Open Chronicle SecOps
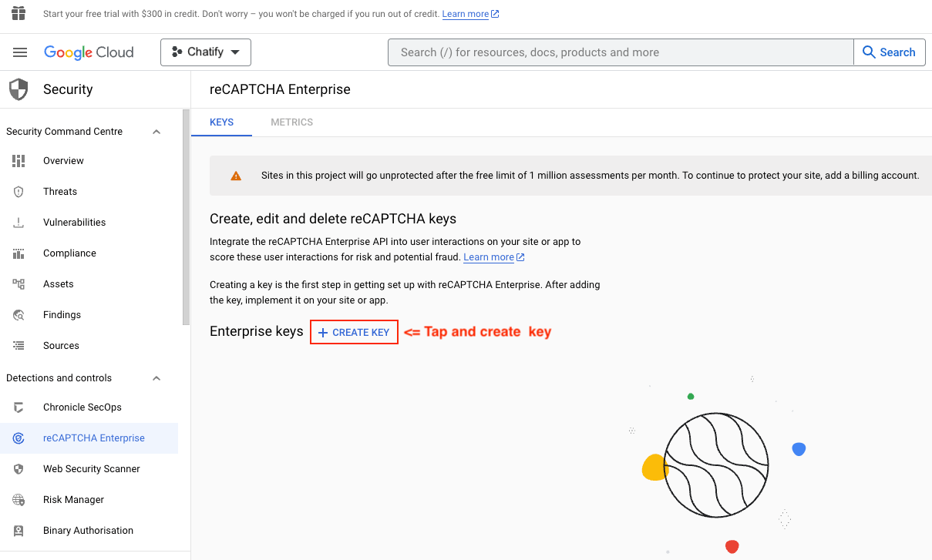 (82, 407)
